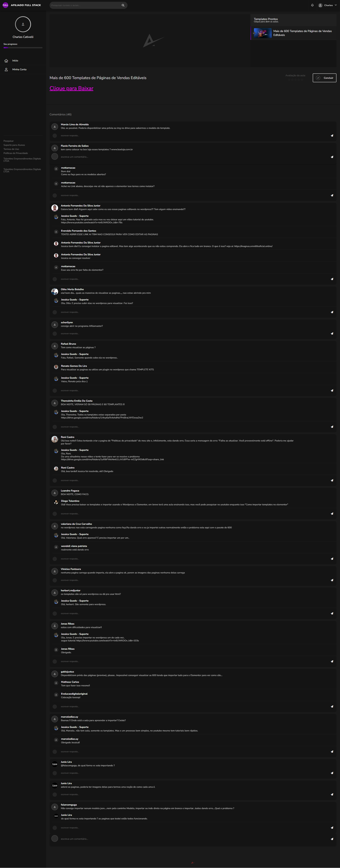This screenshot has width=340, height=868.
Task: Click the search magnifier icon
Action: 123,5
